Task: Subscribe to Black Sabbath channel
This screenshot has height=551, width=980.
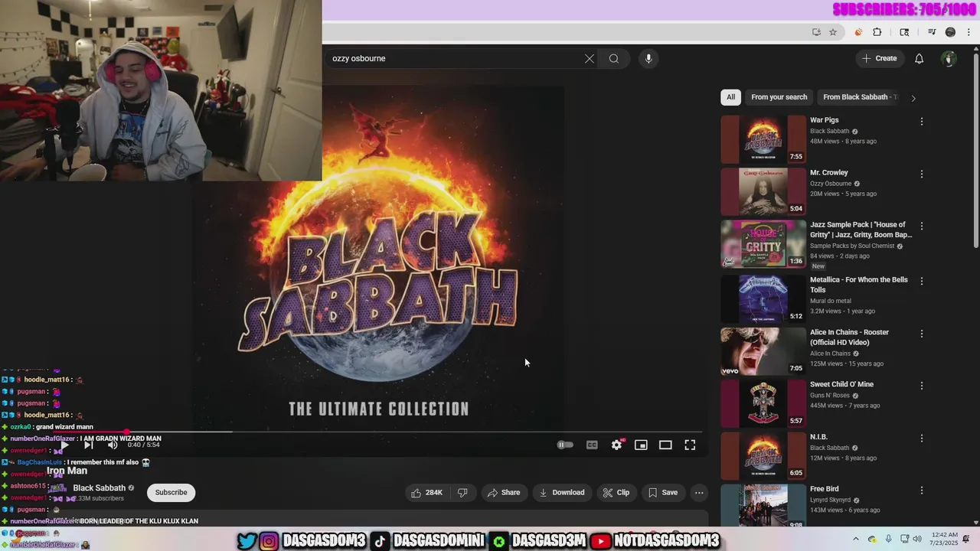Action: coord(171,493)
